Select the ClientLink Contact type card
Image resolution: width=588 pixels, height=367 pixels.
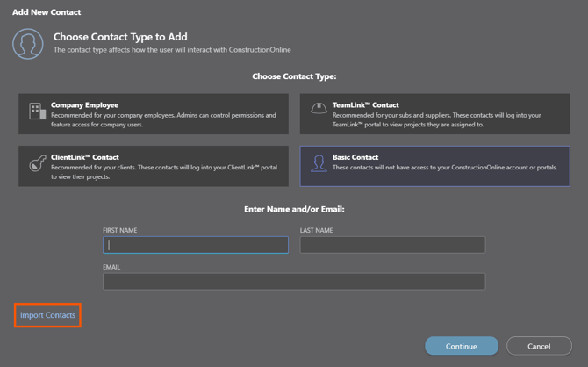[x=154, y=166]
